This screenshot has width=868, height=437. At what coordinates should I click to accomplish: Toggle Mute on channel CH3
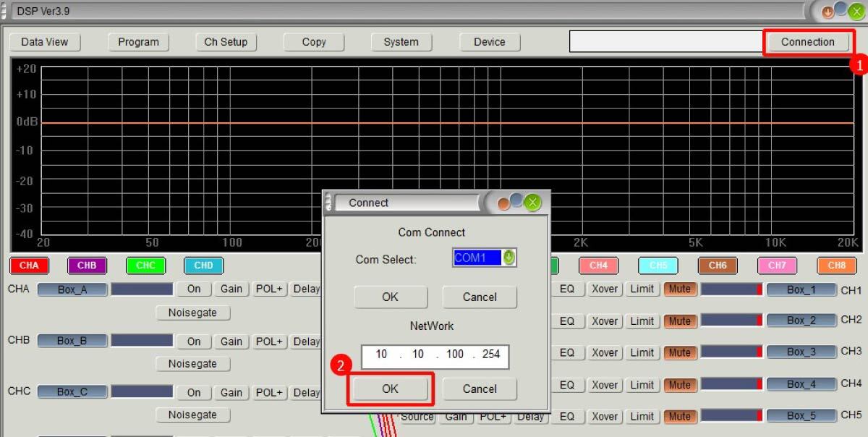[679, 352]
